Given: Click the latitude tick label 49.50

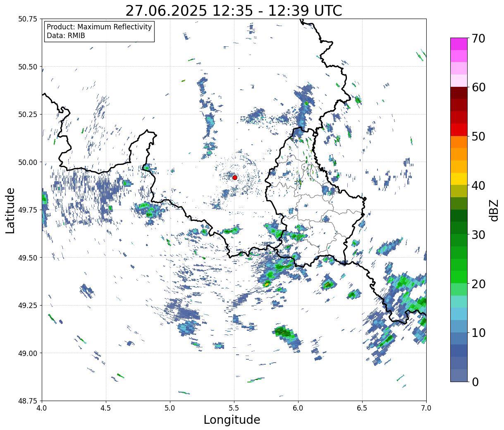Looking at the screenshot, I should (28, 258).
